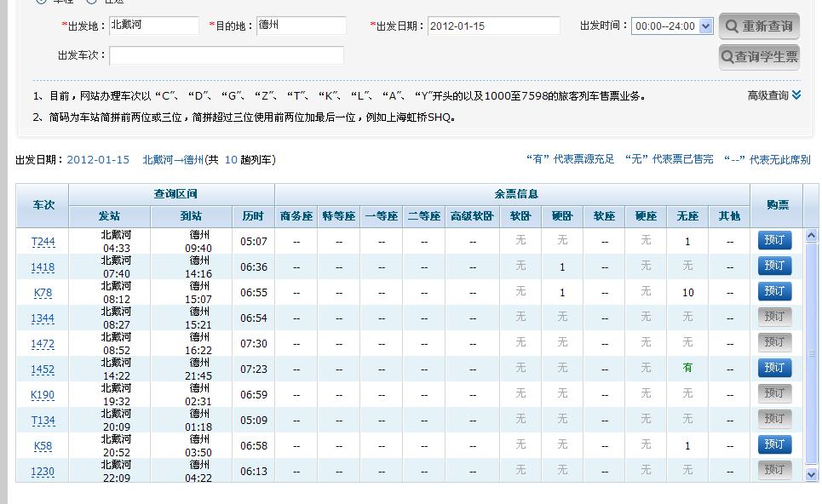
Task: Focus the 出发车次 train number field
Action: [226, 55]
